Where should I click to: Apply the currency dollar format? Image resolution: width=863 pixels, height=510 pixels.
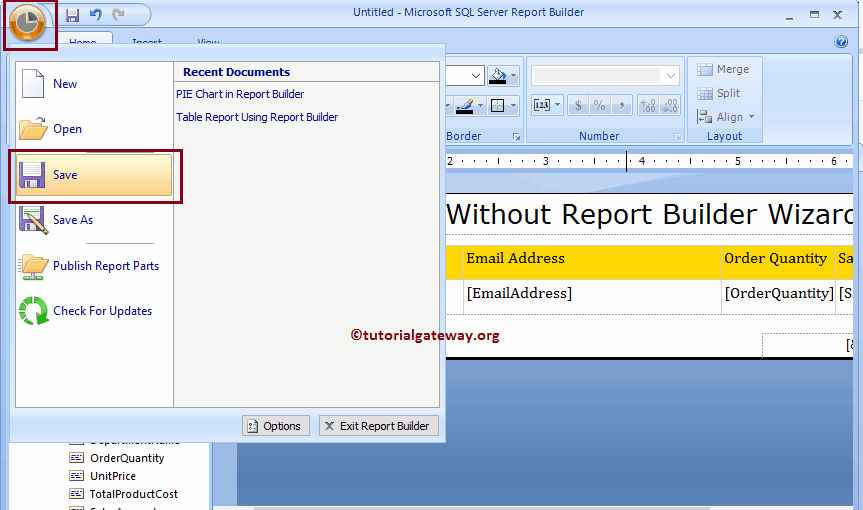[578, 105]
